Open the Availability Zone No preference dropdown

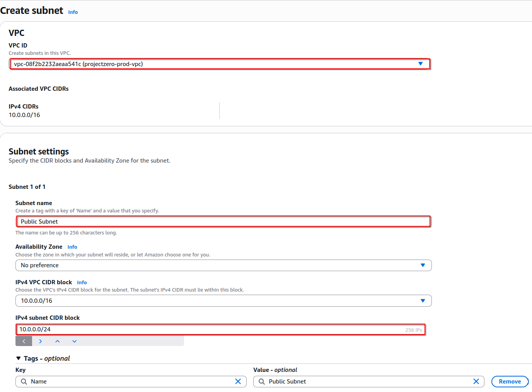[x=223, y=265]
